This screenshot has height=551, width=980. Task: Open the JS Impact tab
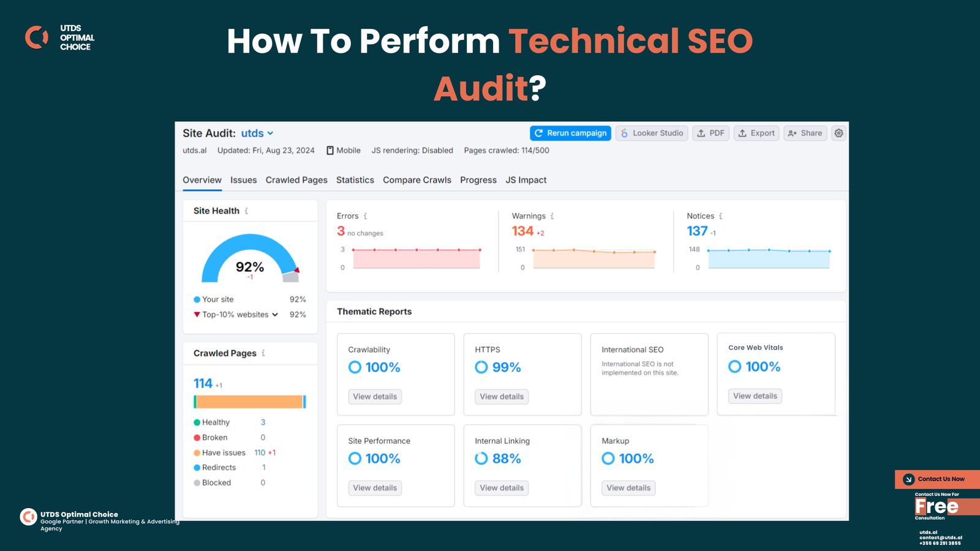(526, 180)
